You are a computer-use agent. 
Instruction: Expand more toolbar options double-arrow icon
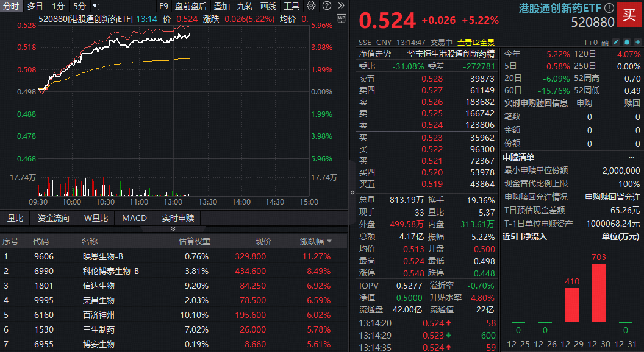point(340,6)
